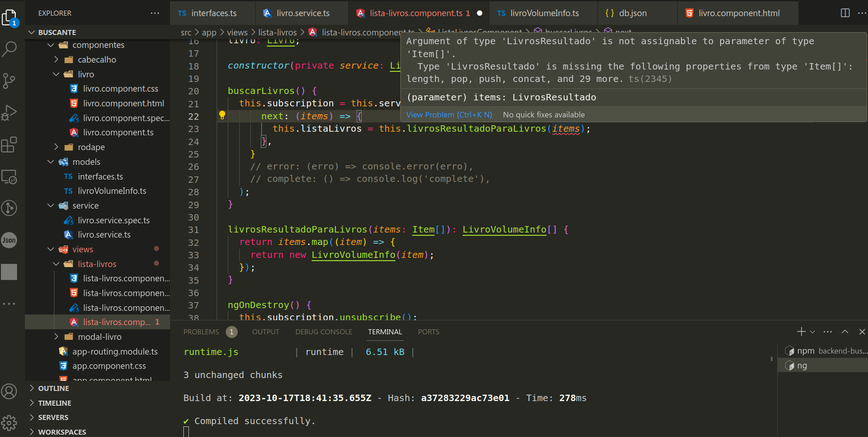Open the Accounts icon in activity bar
Viewport: 868px width, 437px height.
pos(9,391)
